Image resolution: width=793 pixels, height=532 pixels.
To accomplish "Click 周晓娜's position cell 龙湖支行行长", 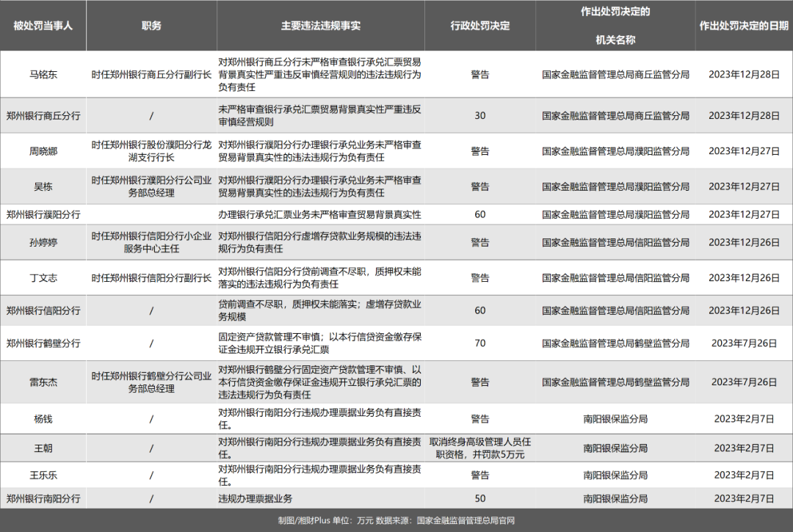I will pos(151,151).
